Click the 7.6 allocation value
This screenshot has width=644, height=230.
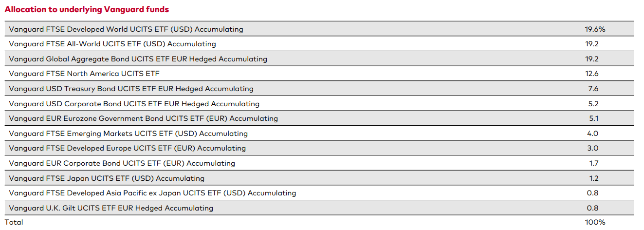pos(593,89)
